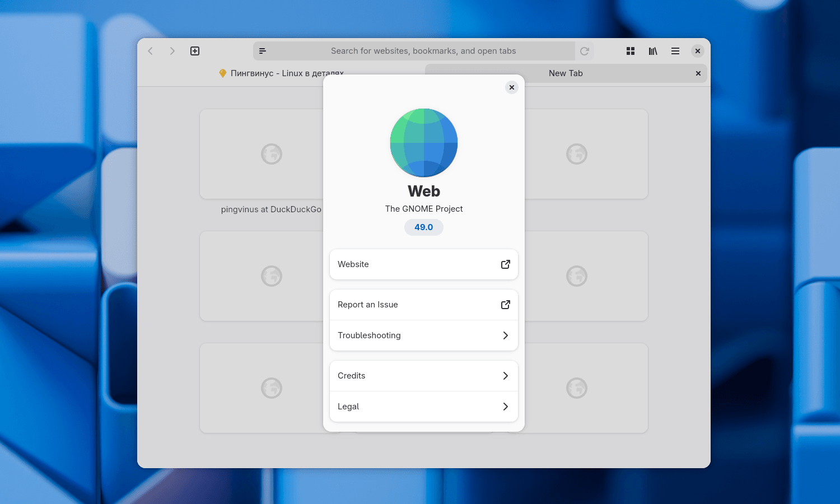
Task: Open the Website link row
Action: coord(423,264)
